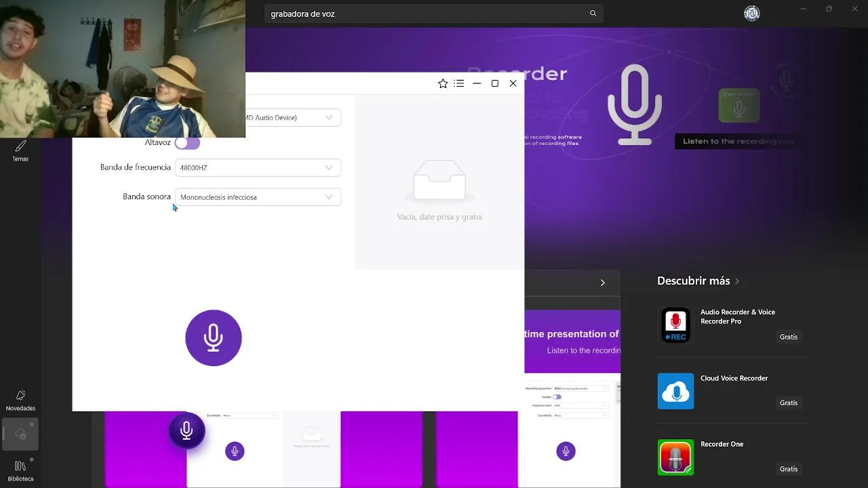
Task: Open the Recorder One app icon
Action: point(675,457)
